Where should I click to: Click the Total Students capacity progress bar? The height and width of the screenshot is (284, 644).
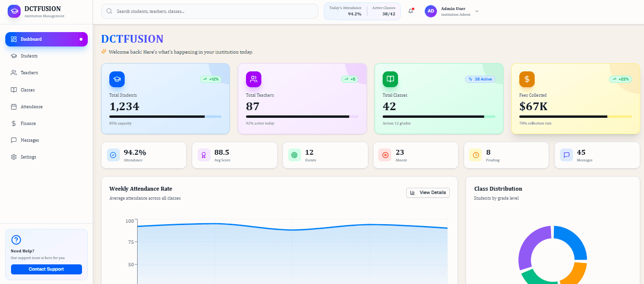click(x=165, y=116)
